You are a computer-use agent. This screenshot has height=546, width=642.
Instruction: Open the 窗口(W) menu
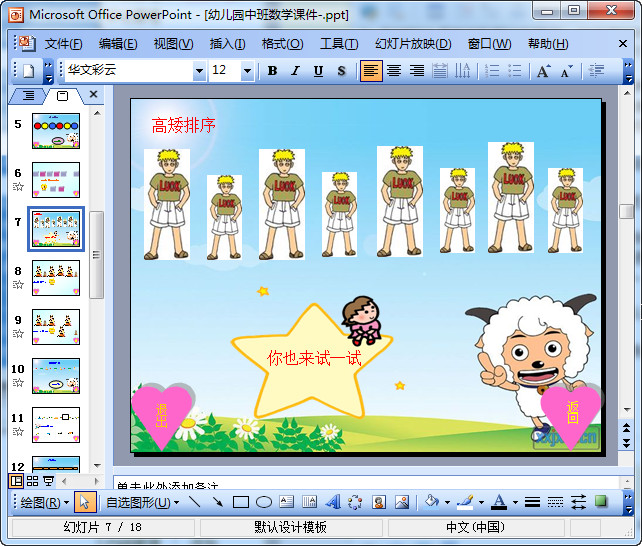[x=489, y=43]
